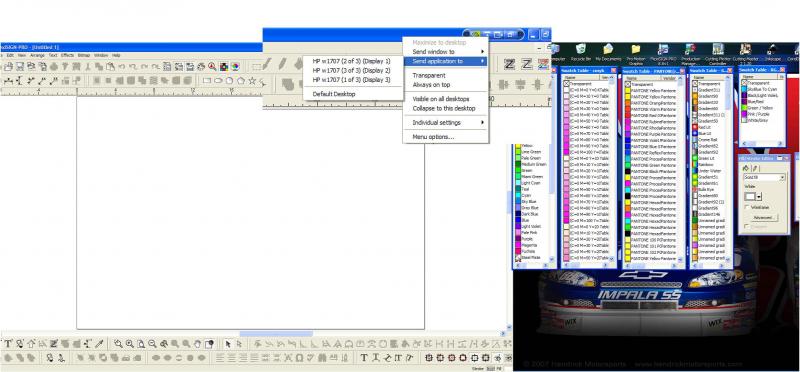Click the pan hand tool icon

pyautogui.click(x=198, y=344)
